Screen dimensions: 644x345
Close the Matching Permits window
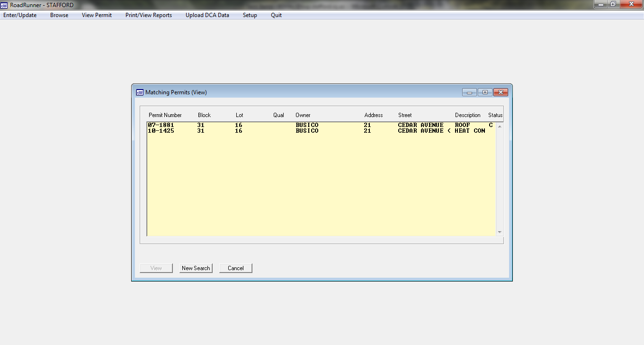(501, 92)
